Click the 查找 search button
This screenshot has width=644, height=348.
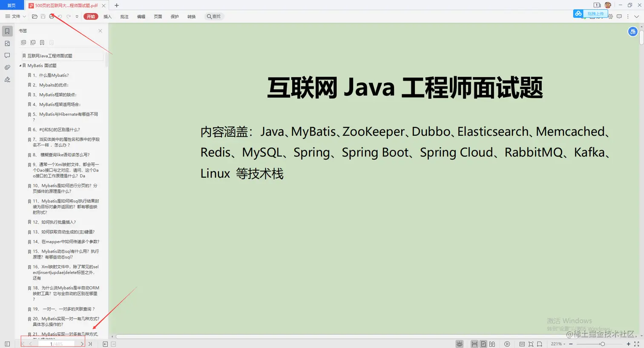pyautogui.click(x=214, y=17)
